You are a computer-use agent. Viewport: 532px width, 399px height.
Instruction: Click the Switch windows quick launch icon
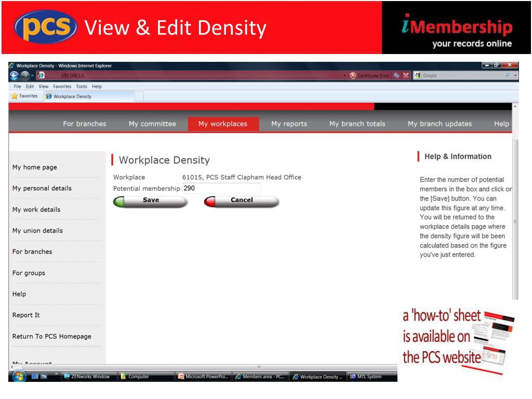tap(44, 377)
